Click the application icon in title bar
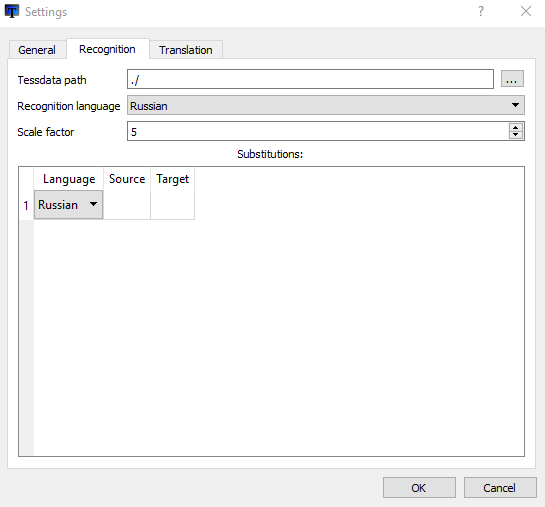Viewport: 545px width, 507px height. point(12,11)
